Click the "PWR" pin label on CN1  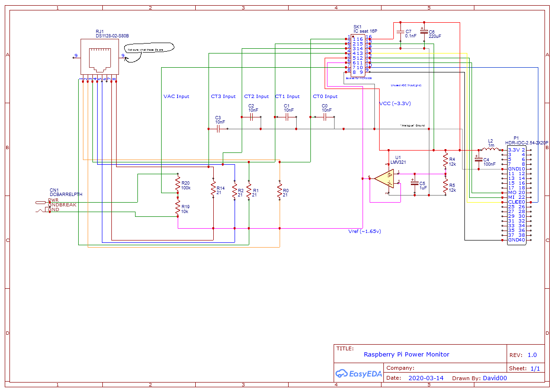(54, 200)
